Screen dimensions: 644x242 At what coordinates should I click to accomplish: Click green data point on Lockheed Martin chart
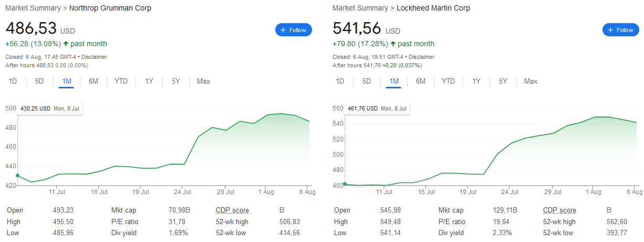pyautogui.click(x=345, y=184)
